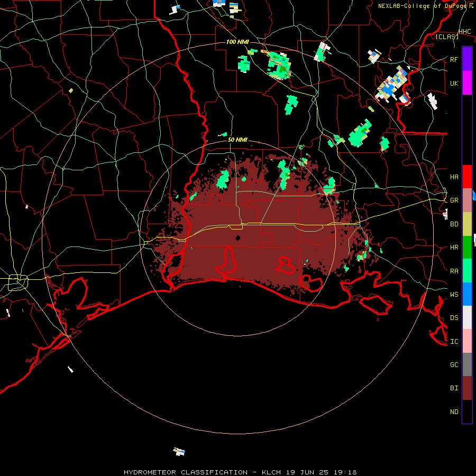Click the HR legend label
This screenshot has width=476, height=476.
[454, 248]
